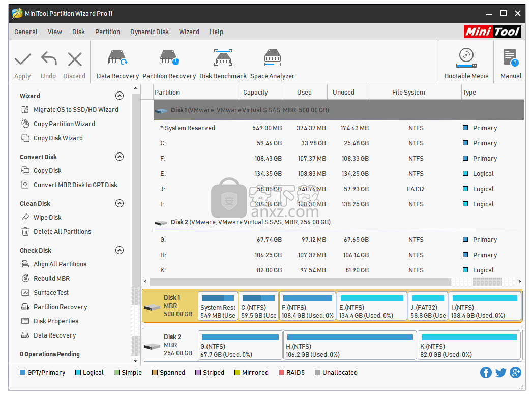Click Align All Partitions icon
Screen dimensions: 532x397
25,264
